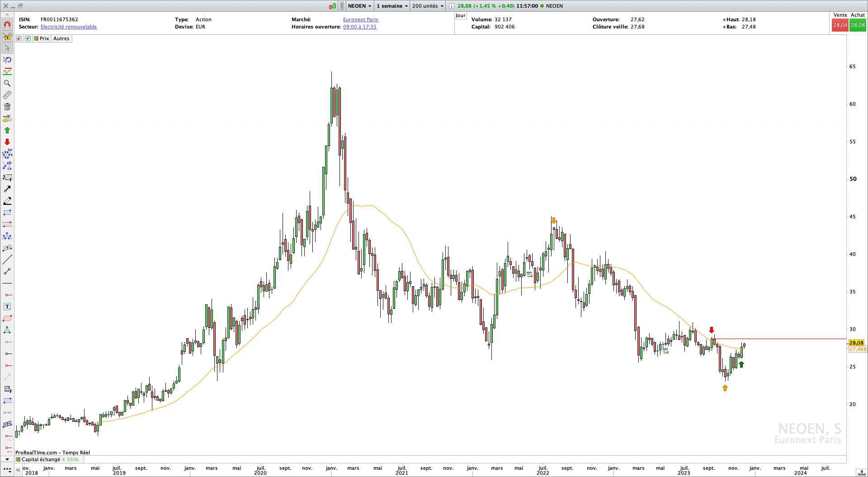868x477 pixels.
Task: Open the Autres tab
Action: (x=61, y=38)
